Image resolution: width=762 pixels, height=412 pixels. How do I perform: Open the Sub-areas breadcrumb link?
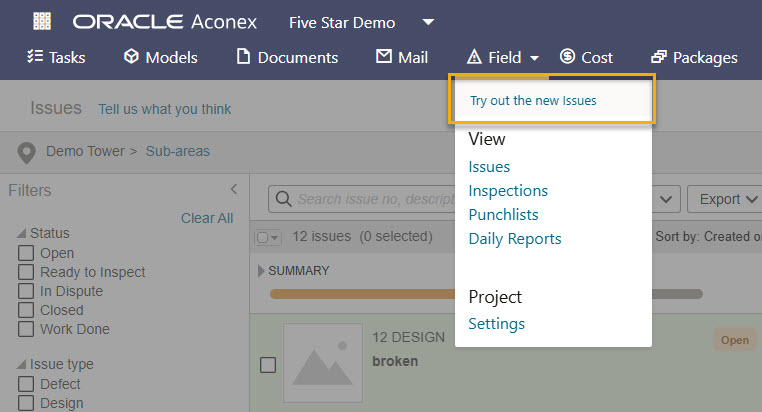tap(178, 151)
